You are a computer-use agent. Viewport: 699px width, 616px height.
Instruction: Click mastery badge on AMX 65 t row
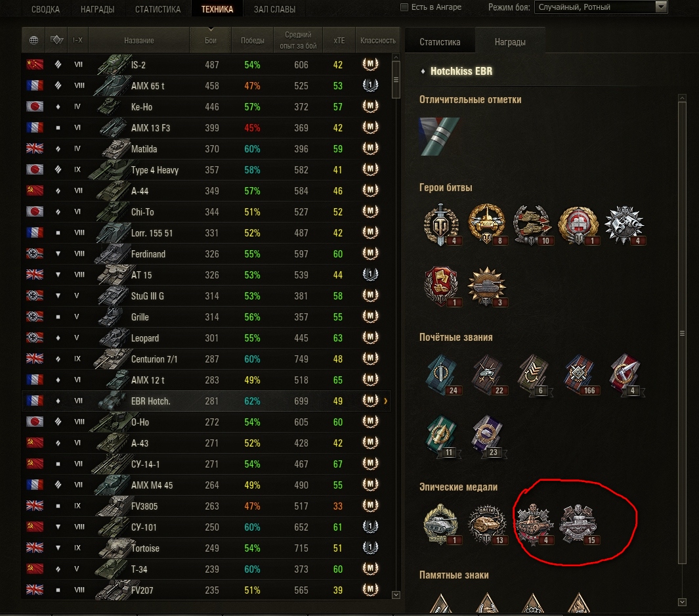[370, 85]
